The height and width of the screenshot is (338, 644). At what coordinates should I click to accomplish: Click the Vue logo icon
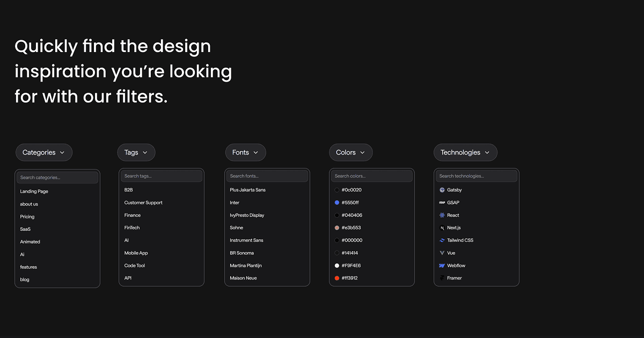click(442, 253)
